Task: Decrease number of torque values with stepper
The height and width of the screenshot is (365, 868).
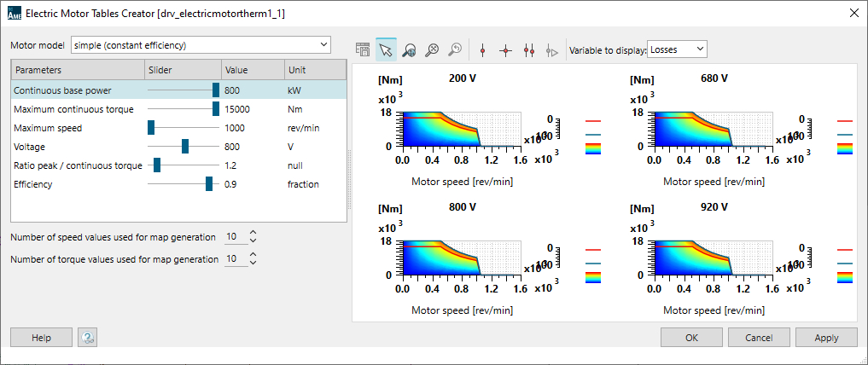Action: tap(253, 263)
